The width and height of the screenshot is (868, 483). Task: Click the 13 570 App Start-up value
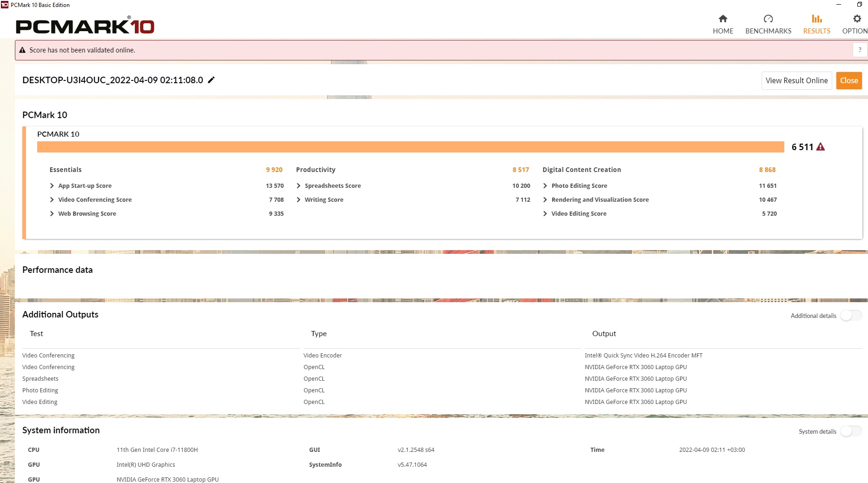click(275, 185)
